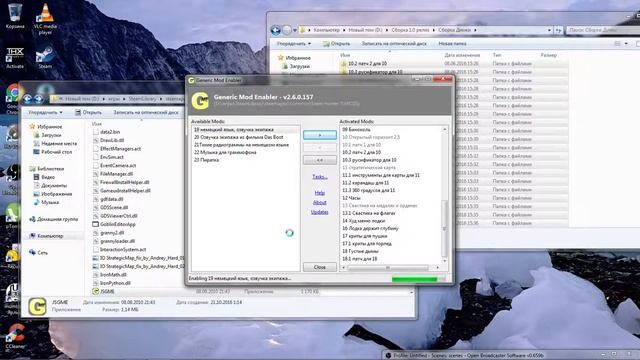Select FileManager.dll file

click(x=116, y=174)
